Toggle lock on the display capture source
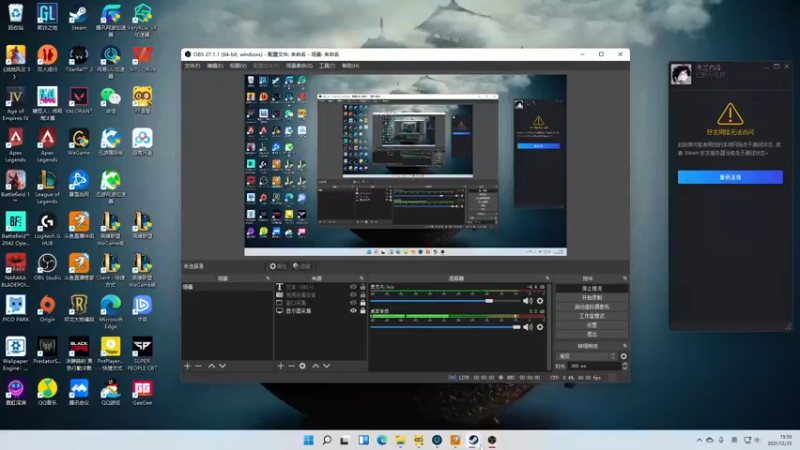The image size is (800, 450). (x=363, y=310)
